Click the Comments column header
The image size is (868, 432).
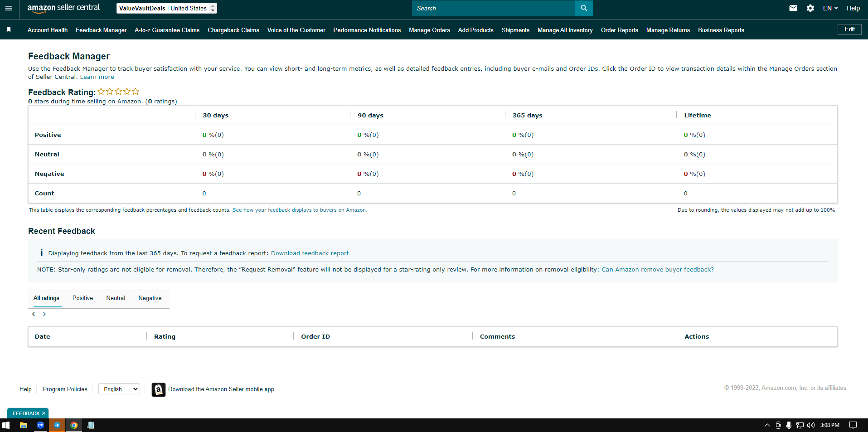(497, 337)
